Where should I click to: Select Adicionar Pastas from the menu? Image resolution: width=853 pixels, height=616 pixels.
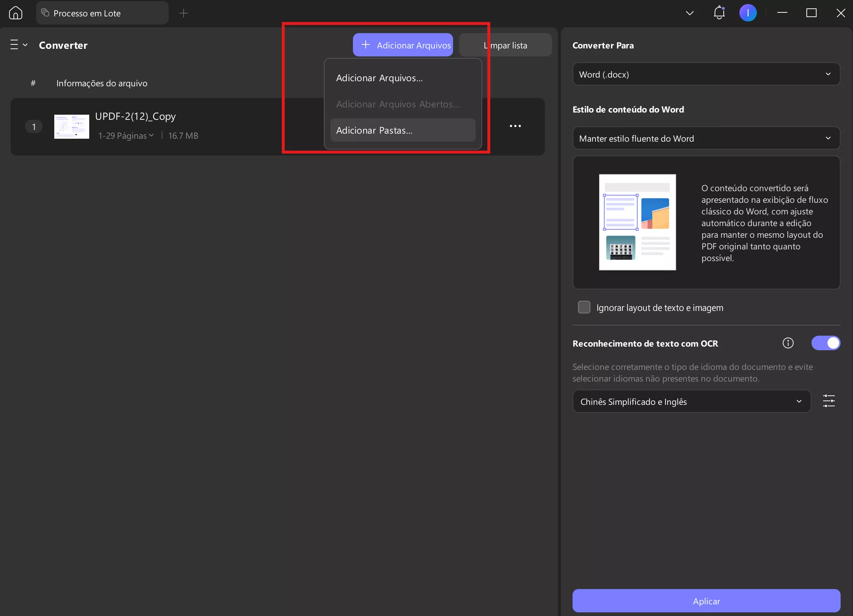coord(374,130)
